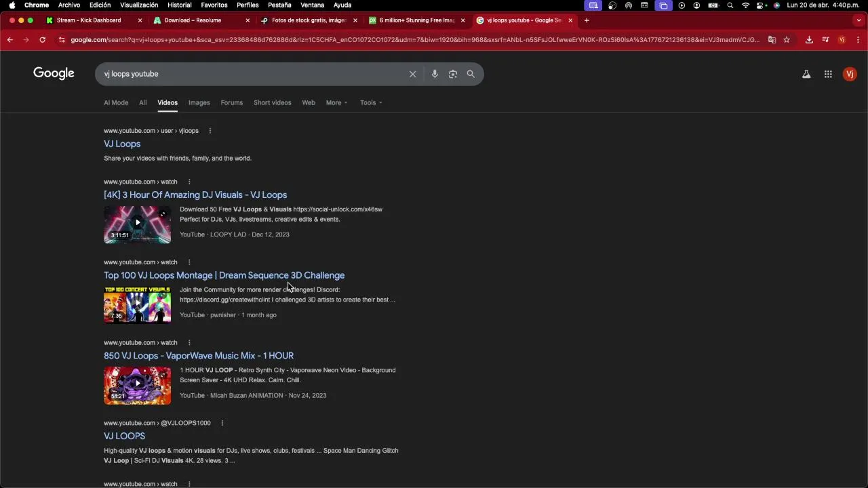Open Chrome profile avatar in toolbar
This screenshot has width=868, height=488.
tap(842, 40)
